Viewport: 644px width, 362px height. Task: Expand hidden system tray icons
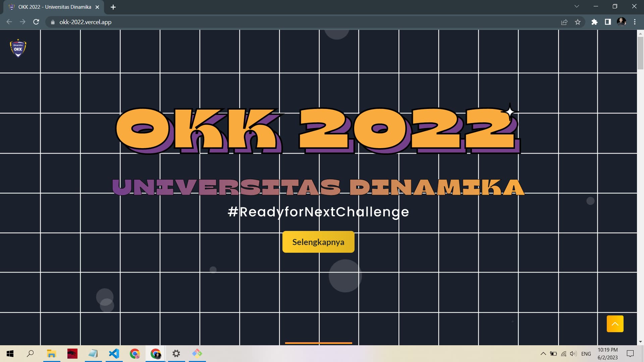pos(543,354)
